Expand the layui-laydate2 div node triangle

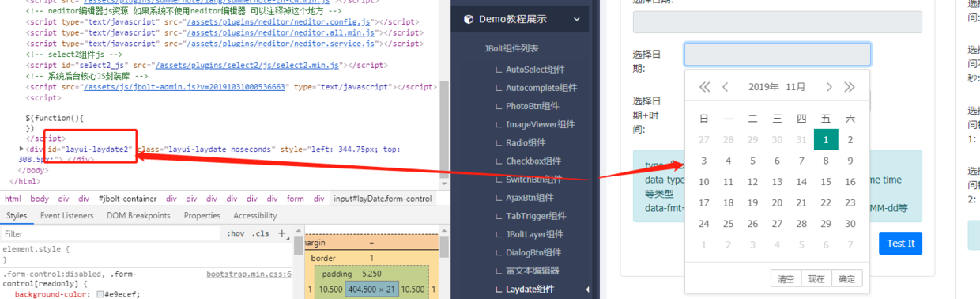(21, 149)
